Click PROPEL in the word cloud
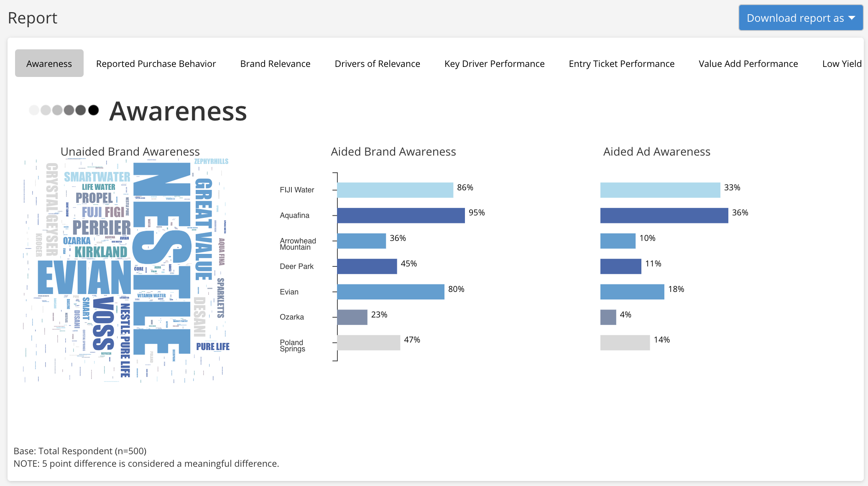Image resolution: width=868 pixels, height=486 pixels. (x=94, y=198)
